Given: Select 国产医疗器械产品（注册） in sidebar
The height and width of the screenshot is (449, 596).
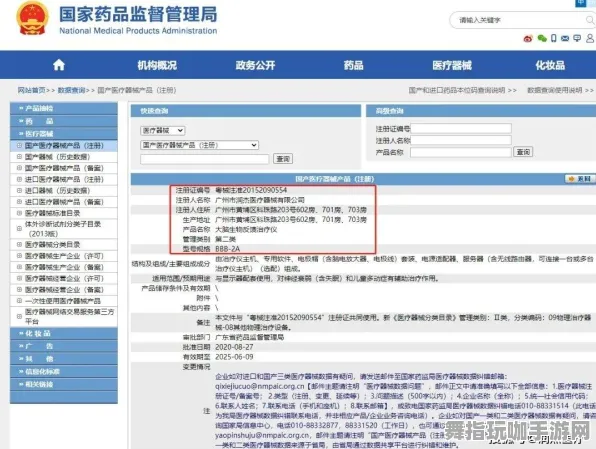Looking at the screenshot, I should pyautogui.click(x=64, y=146).
